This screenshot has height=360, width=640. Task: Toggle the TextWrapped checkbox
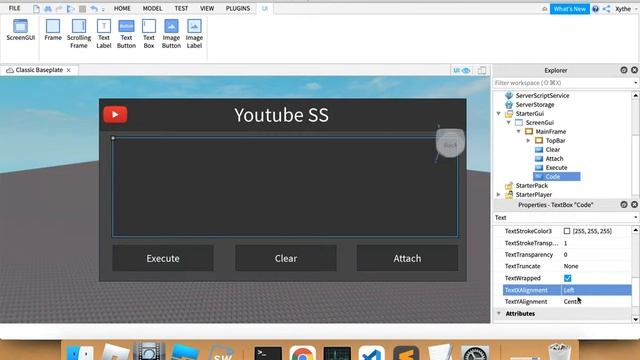pos(567,278)
